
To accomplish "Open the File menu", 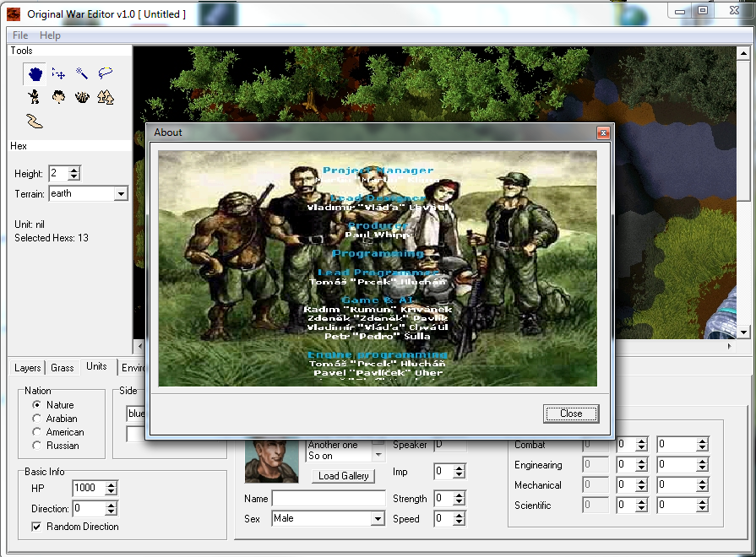I will (x=20, y=35).
